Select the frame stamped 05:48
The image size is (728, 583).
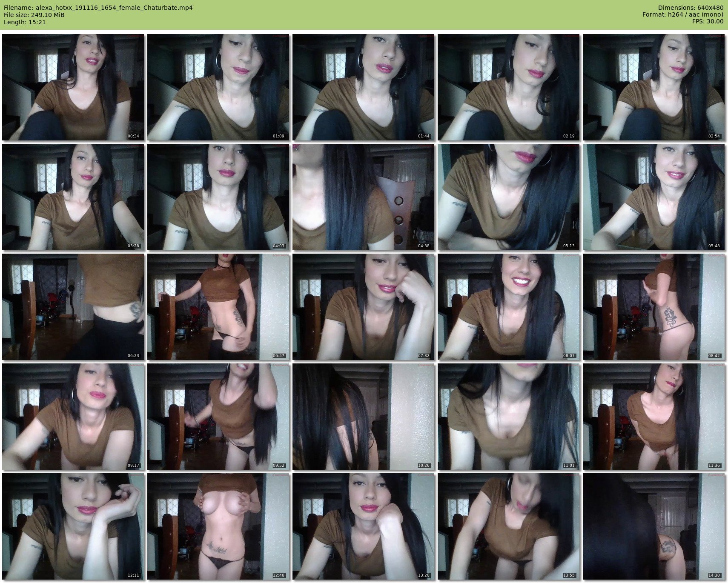(x=654, y=197)
